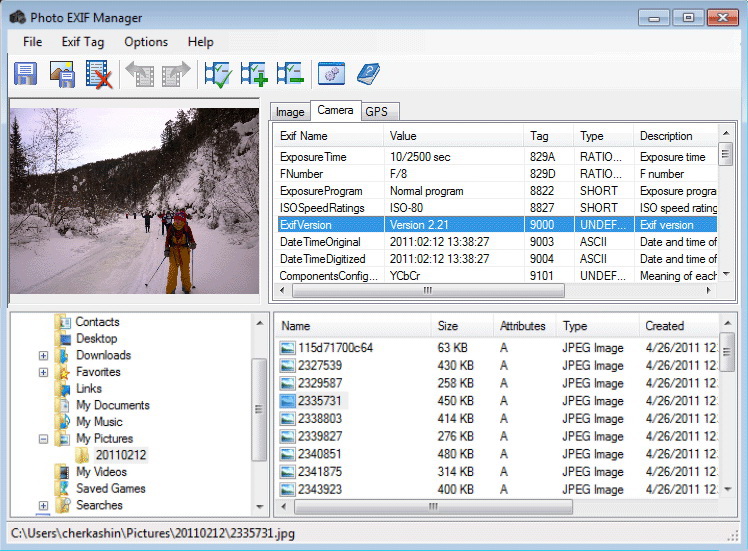Click the filmstrip icon with red X
Image resolution: width=748 pixels, height=551 pixels.
coord(98,74)
